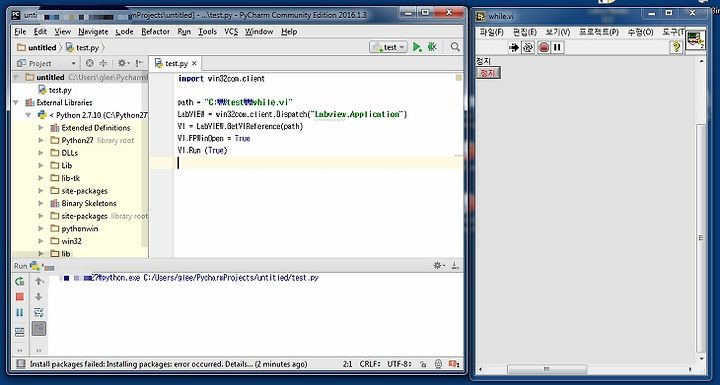The image size is (720, 385).
Task: Close the test.py editor tab
Action: (x=194, y=63)
